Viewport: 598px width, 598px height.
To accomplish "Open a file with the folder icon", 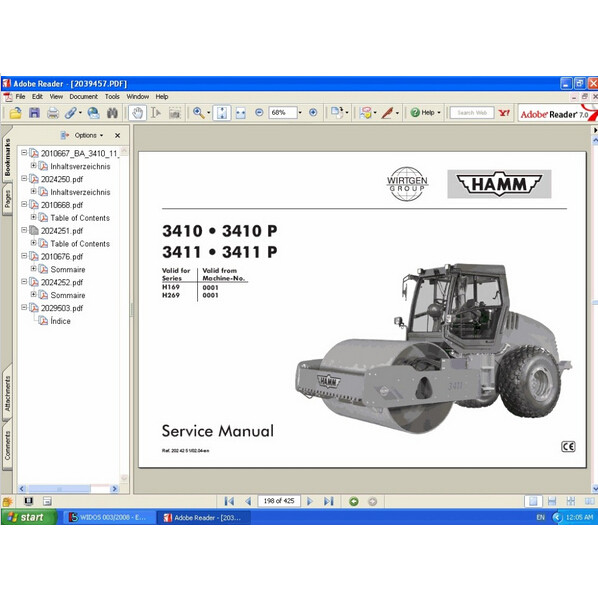I will coord(15,113).
